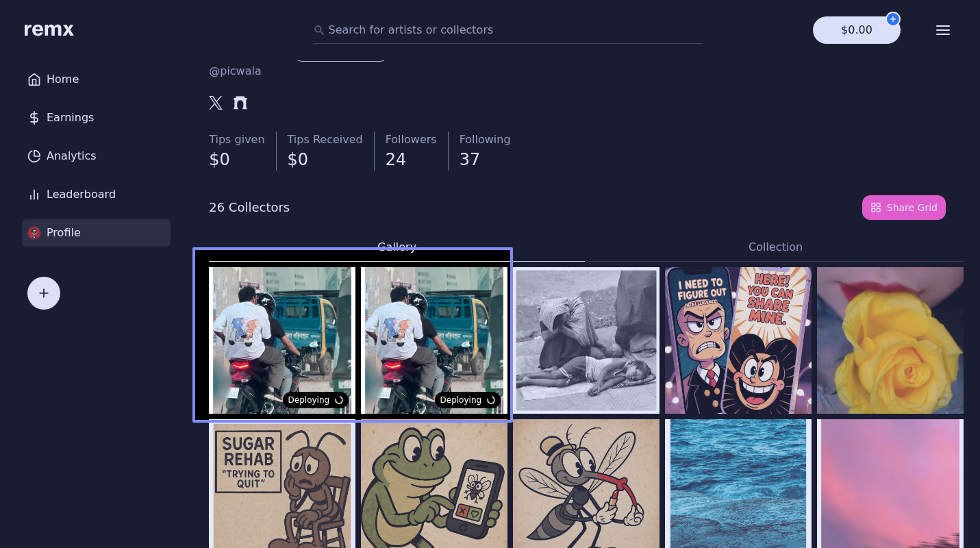This screenshot has height=548, width=980.
Task: Click the Share Grid button
Action: click(x=903, y=208)
